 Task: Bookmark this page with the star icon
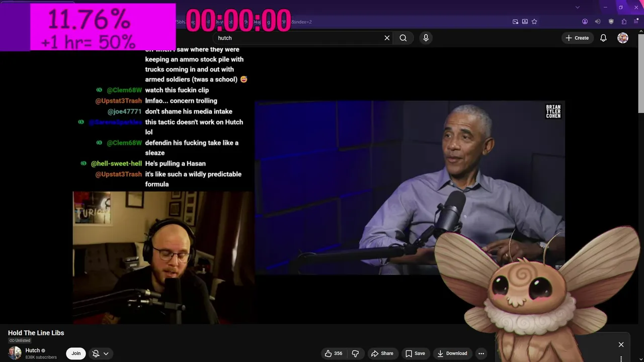534,22
